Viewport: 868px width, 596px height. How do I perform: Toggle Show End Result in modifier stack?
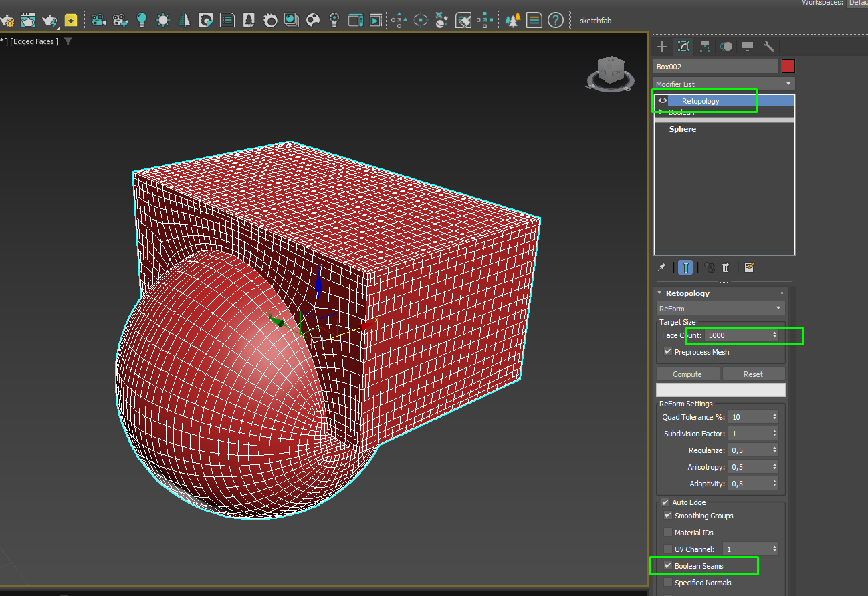[x=685, y=267]
